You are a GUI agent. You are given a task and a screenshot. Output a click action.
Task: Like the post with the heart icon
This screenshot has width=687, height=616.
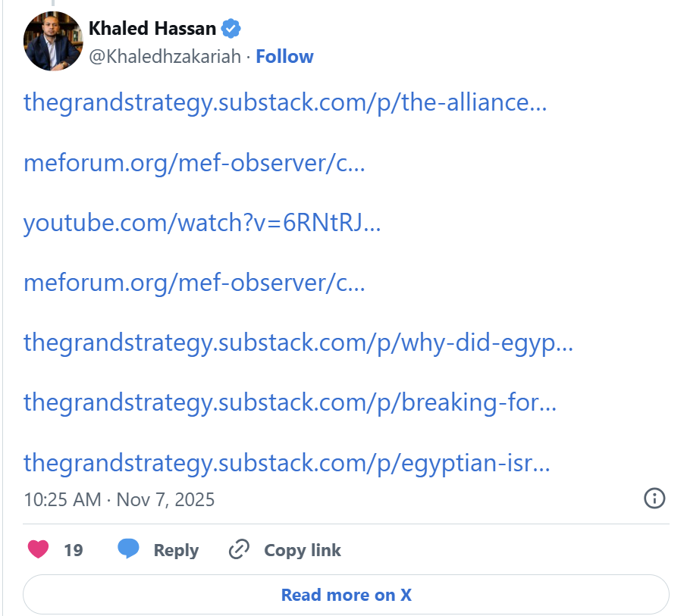point(39,549)
